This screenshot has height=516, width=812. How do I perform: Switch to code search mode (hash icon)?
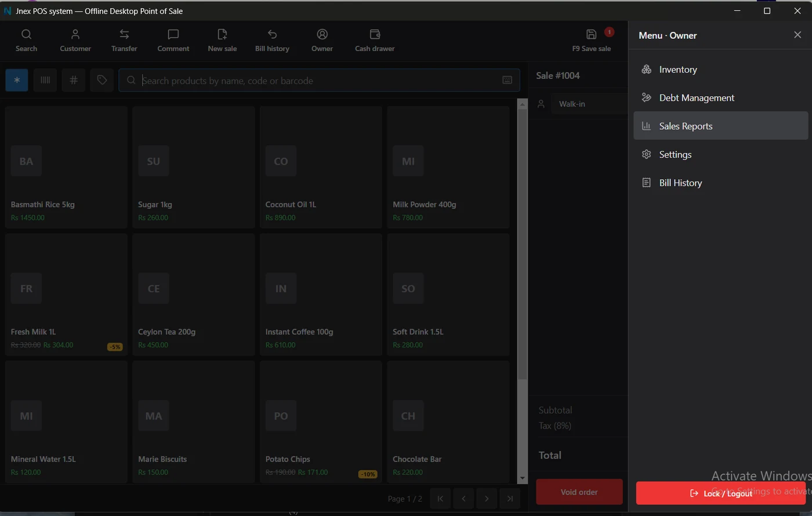pos(74,80)
